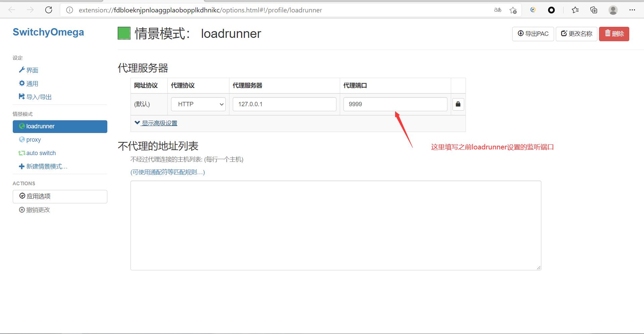This screenshot has width=644, height=334.
Task: Click the proxy port 9999 field
Action: tap(395, 104)
